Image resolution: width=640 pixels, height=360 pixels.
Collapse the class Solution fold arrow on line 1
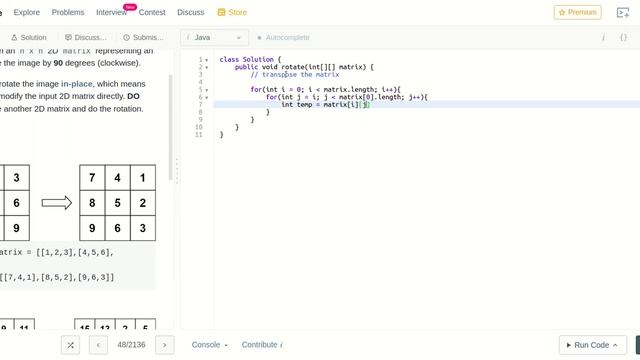point(207,60)
